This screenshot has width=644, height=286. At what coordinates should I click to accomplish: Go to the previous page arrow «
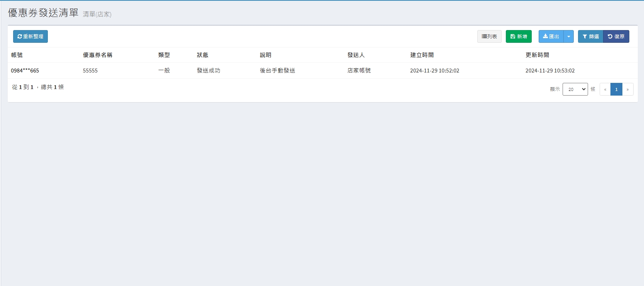605,89
